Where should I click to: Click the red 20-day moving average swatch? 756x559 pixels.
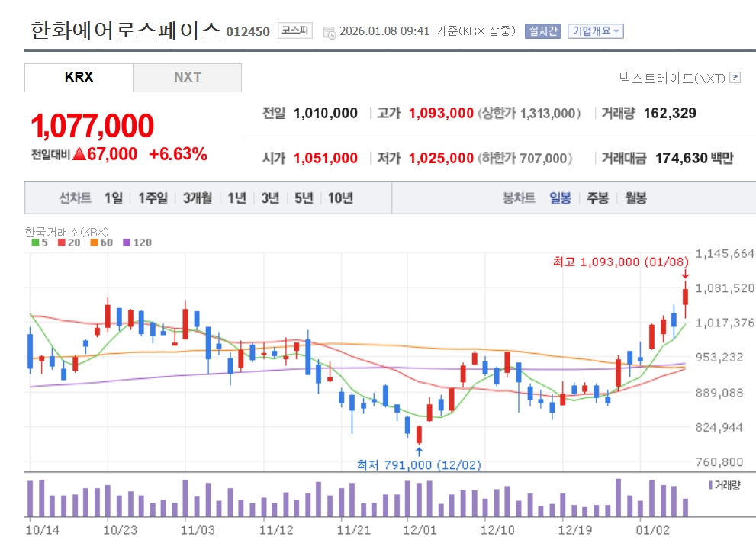61,243
